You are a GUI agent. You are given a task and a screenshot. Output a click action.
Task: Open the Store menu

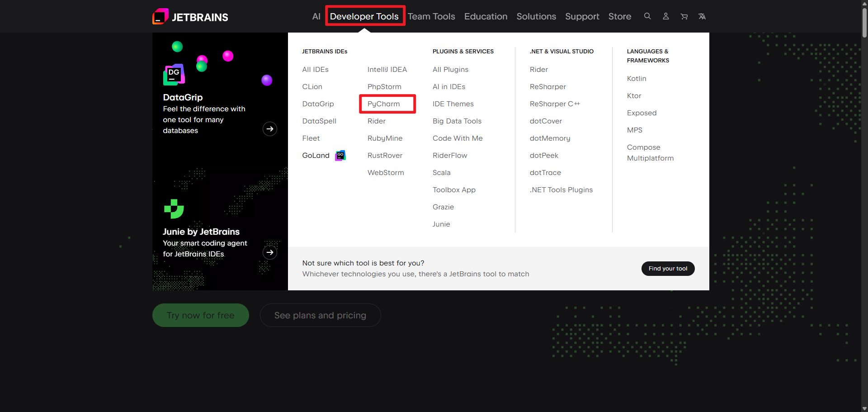click(620, 16)
